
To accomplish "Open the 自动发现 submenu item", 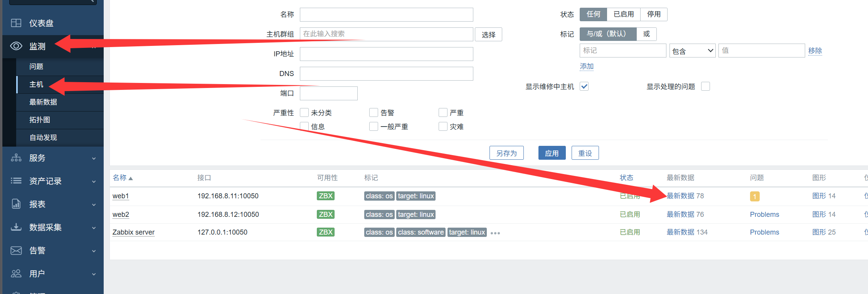I will point(60,138).
